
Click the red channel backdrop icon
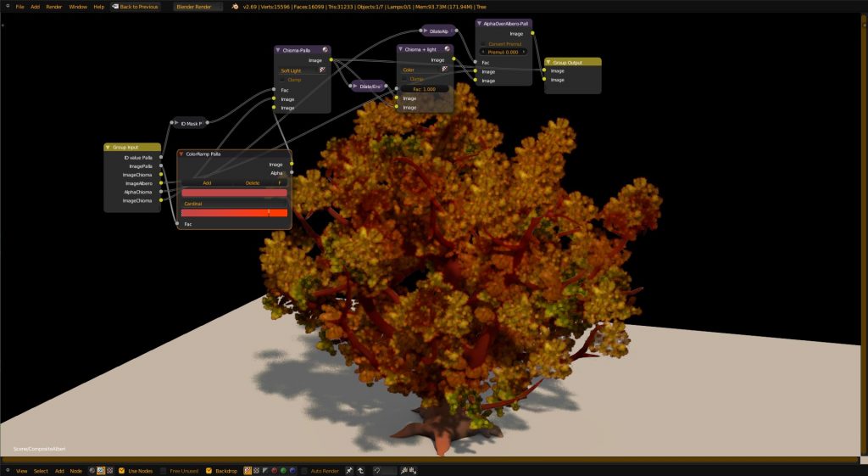pos(273,470)
